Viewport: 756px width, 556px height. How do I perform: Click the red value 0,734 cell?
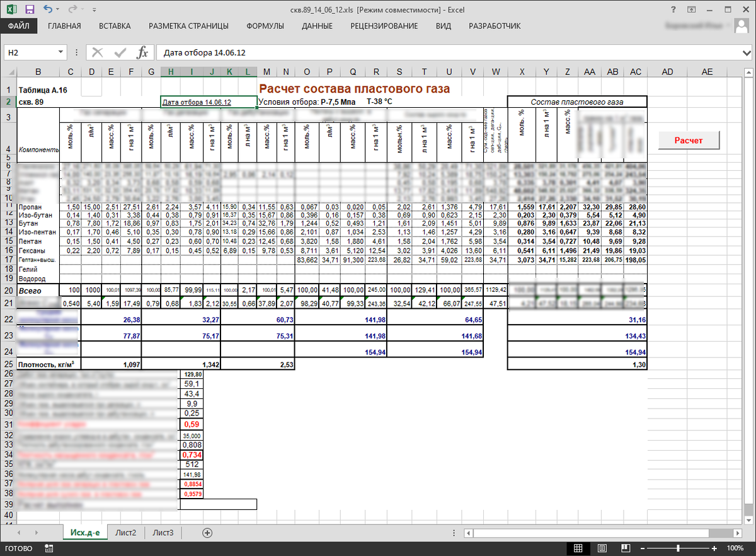coord(190,455)
